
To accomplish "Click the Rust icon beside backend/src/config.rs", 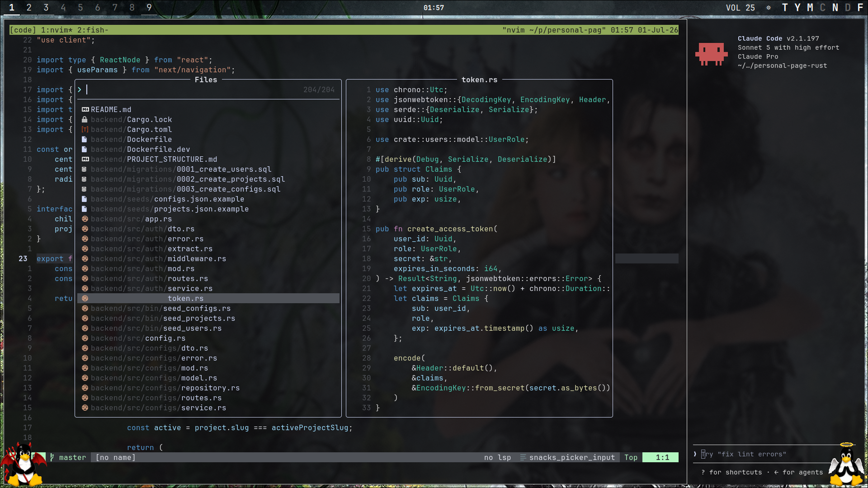I will click(x=85, y=338).
